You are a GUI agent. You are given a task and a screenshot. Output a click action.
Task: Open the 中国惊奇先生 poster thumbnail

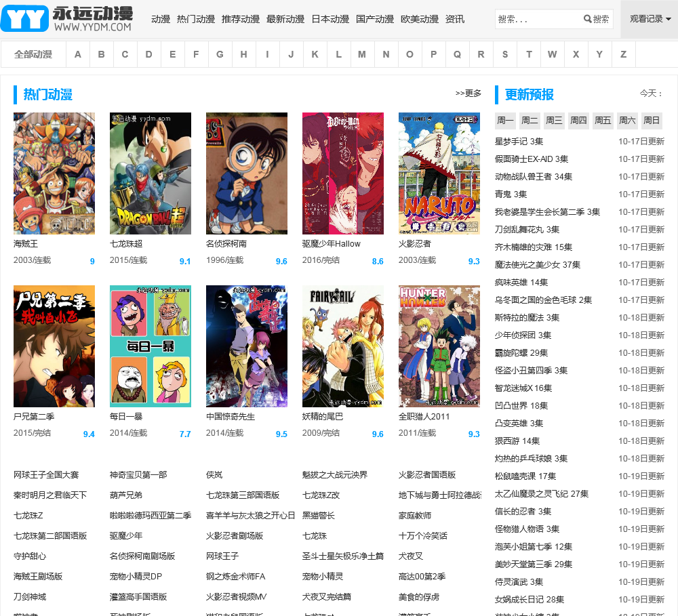point(247,346)
